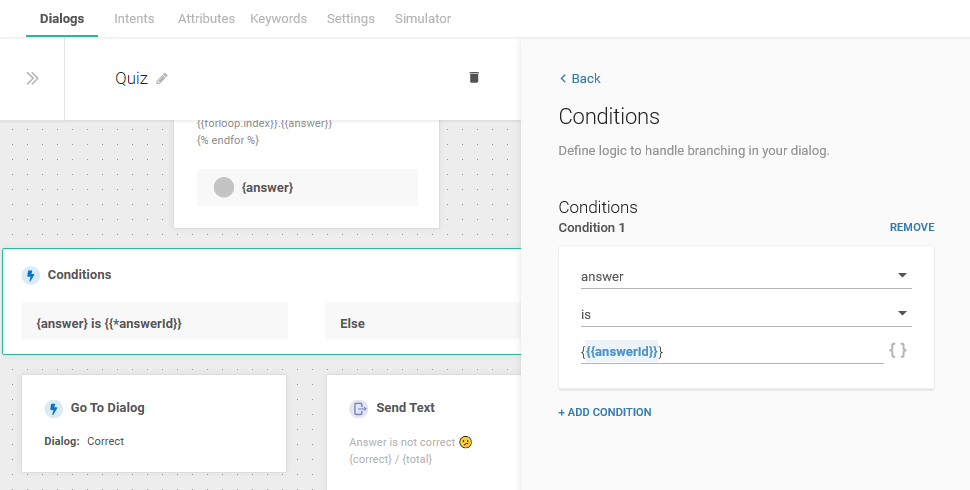This screenshot has width=970, height=490.
Task: Insert variable using curly braces icon
Action: [x=898, y=351]
